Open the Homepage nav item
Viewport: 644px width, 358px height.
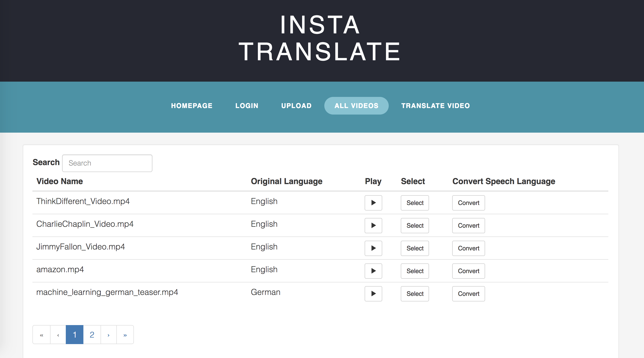[192, 105]
